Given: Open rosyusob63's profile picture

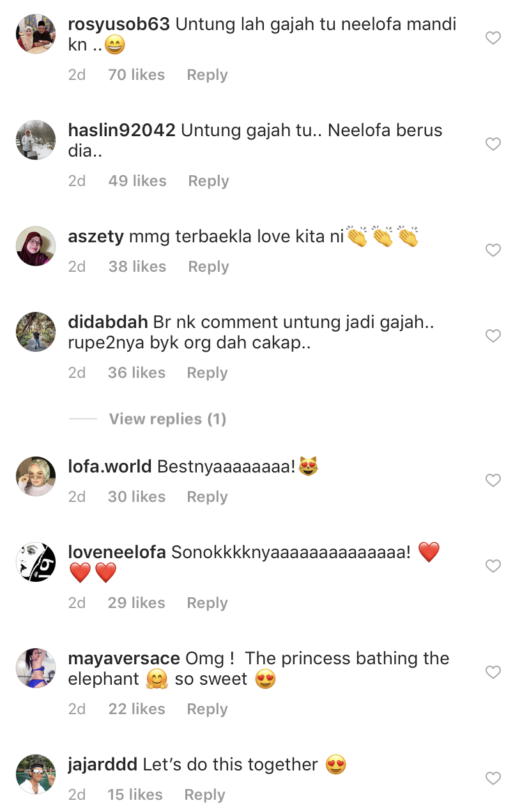Looking at the screenshot, I should tap(36, 34).
